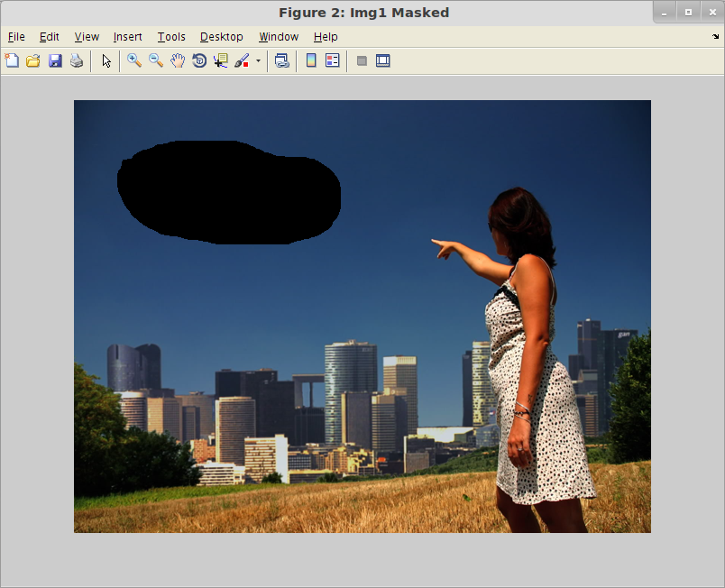Show plot tools and dock figure
Screen dimensions: 725x588
tap(383, 60)
